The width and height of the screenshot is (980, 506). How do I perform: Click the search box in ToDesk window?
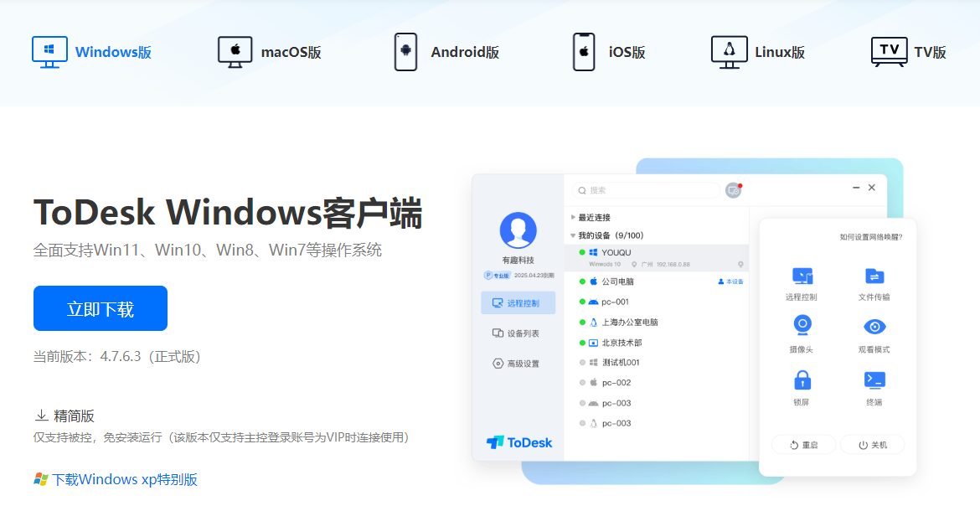pos(646,190)
